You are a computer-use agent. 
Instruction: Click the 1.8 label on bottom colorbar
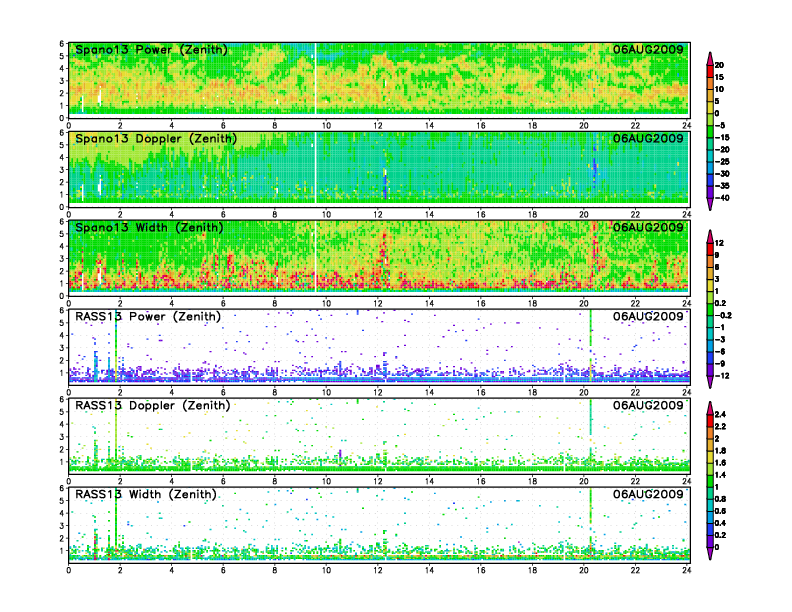click(720, 450)
